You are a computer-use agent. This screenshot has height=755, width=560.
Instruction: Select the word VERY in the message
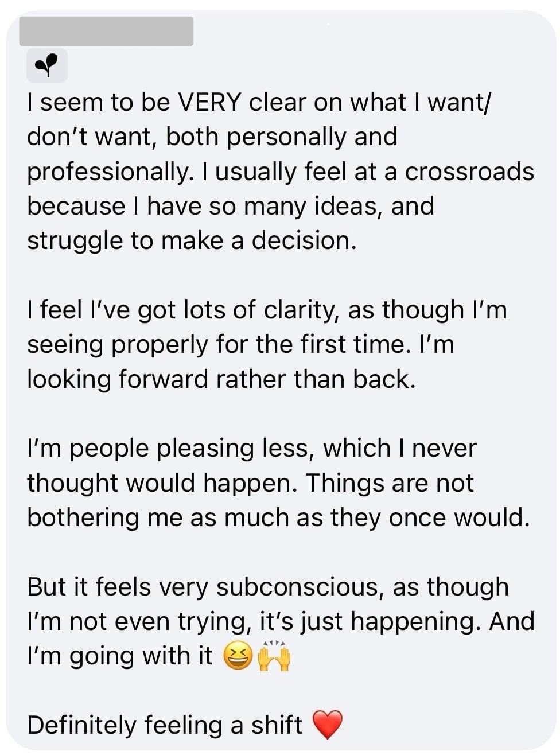click(x=209, y=102)
